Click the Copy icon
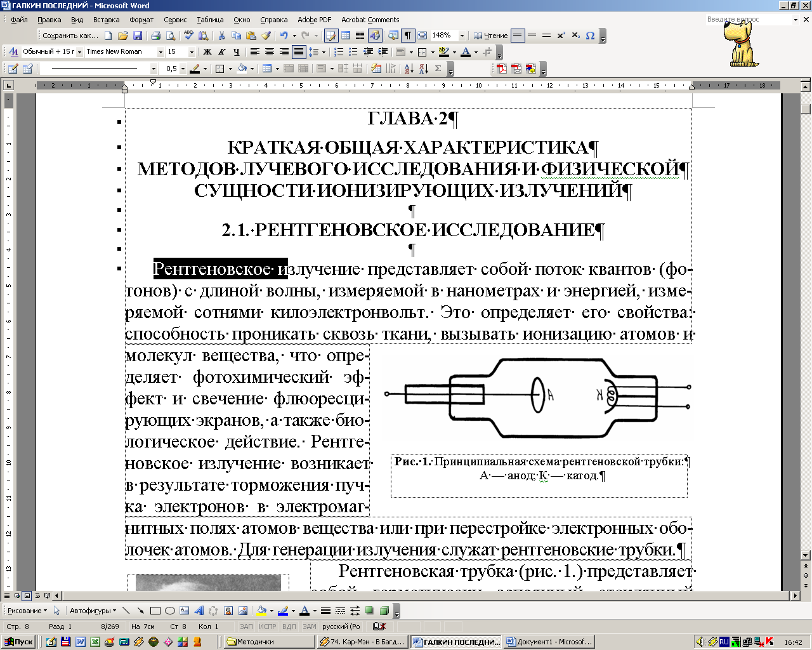The height and width of the screenshot is (650, 812). tap(236, 36)
